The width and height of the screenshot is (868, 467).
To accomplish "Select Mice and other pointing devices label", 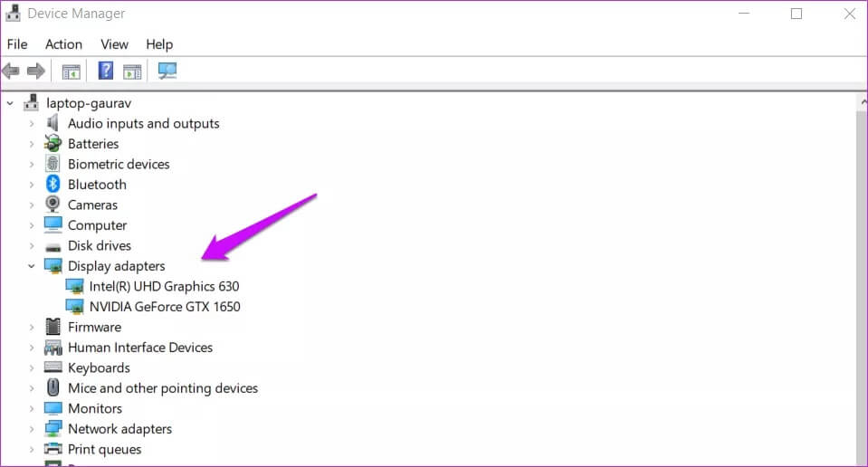I will (x=163, y=388).
